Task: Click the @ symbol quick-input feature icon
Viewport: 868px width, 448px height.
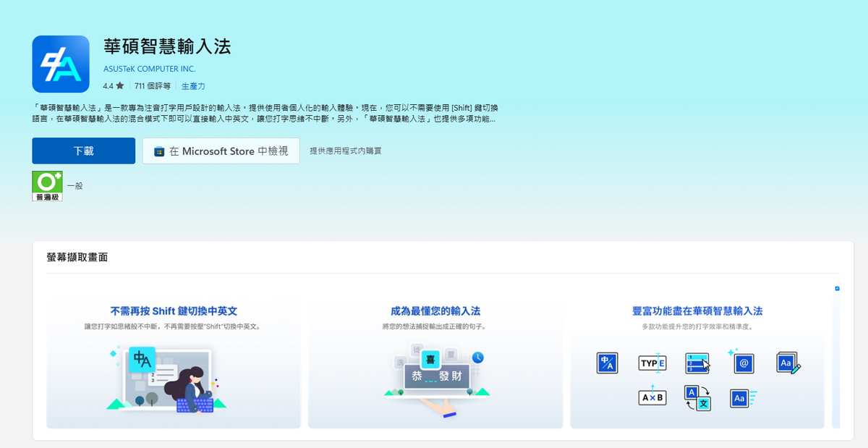Action: coord(742,363)
